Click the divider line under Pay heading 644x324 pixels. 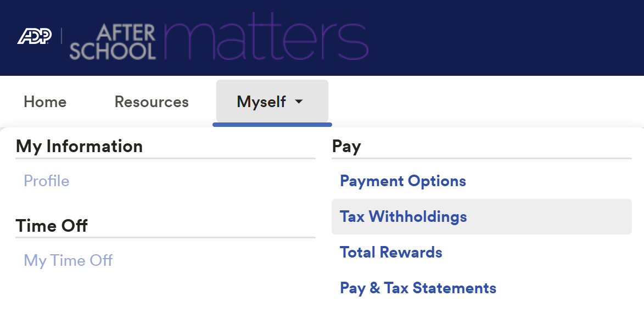[481, 159]
